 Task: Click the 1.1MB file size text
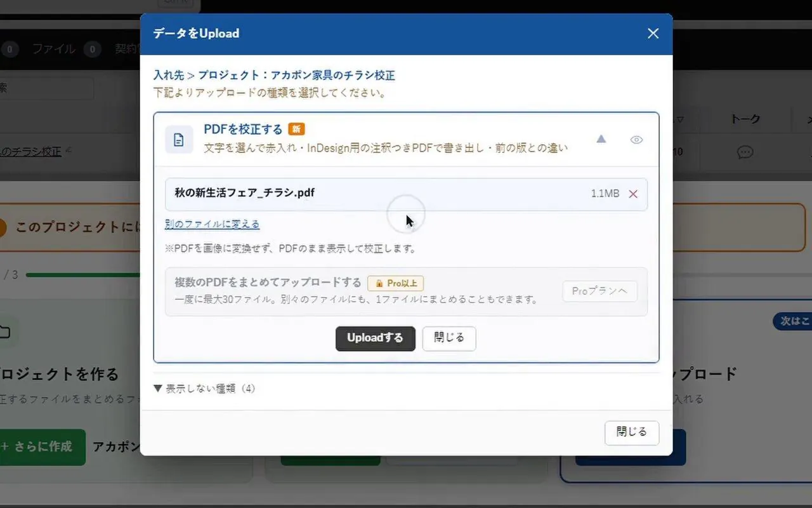(x=605, y=194)
